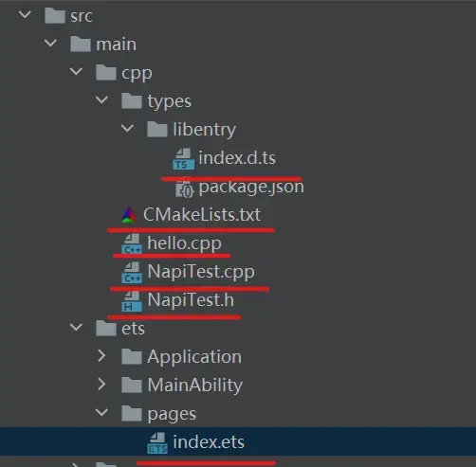
Task: Collapse the cpp folder chevron
Action: (x=76, y=71)
